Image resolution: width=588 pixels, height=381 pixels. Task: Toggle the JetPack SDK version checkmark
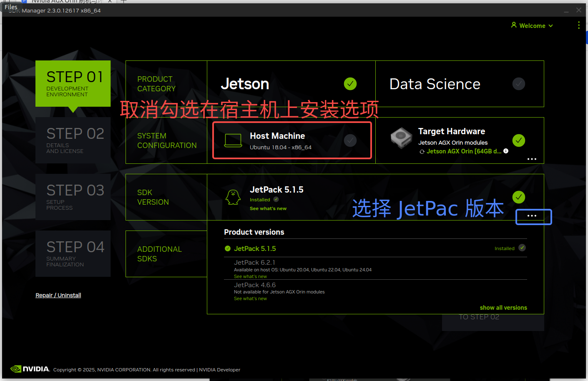(x=519, y=197)
